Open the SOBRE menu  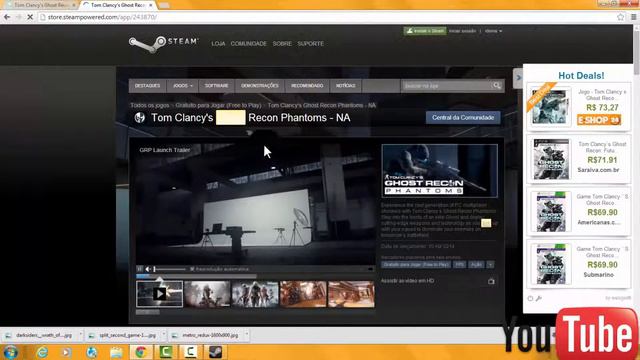[282, 43]
